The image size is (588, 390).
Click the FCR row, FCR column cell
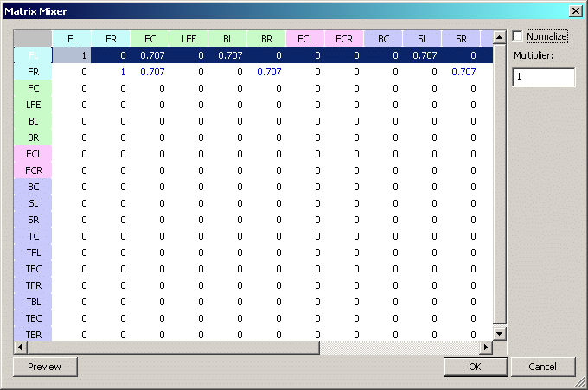click(344, 170)
